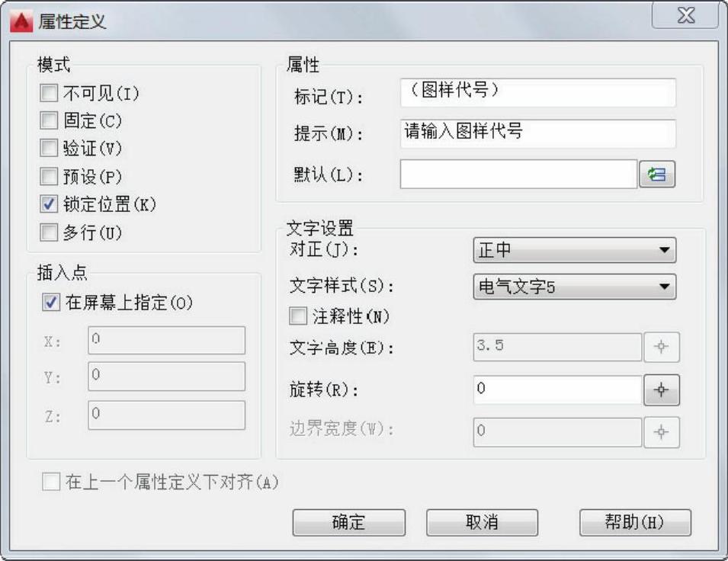Uncheck 在屏幕上指定(O) checkbox
The image size is (728, 561).
(51, 303)
